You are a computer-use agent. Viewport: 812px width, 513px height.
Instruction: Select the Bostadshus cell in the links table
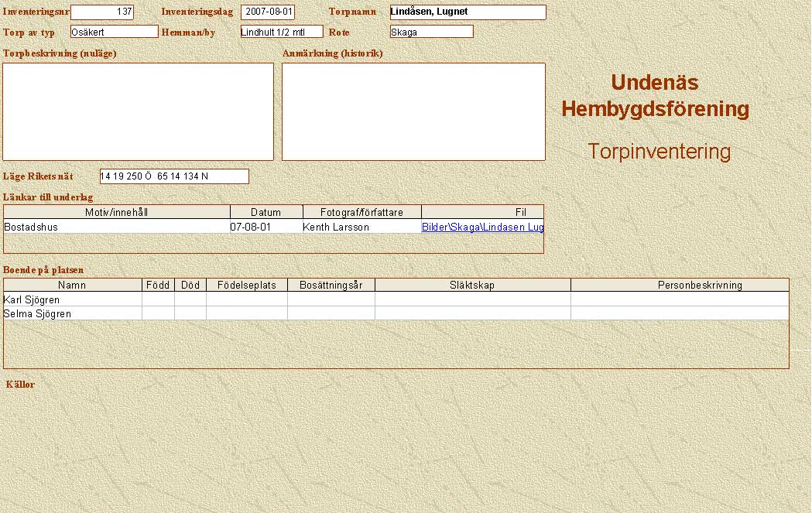(116, 227)
